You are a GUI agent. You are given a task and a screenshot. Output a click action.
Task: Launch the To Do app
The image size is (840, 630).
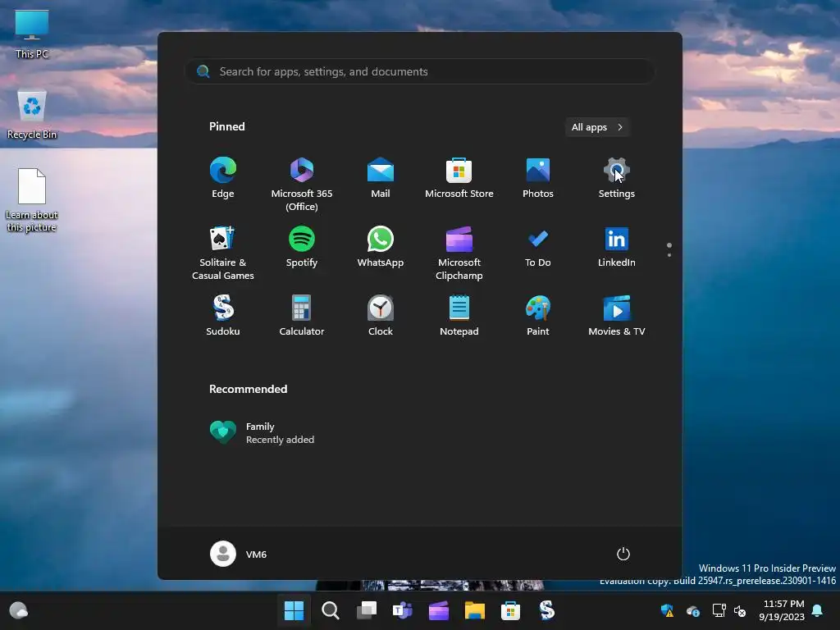(x=538, y=247)
